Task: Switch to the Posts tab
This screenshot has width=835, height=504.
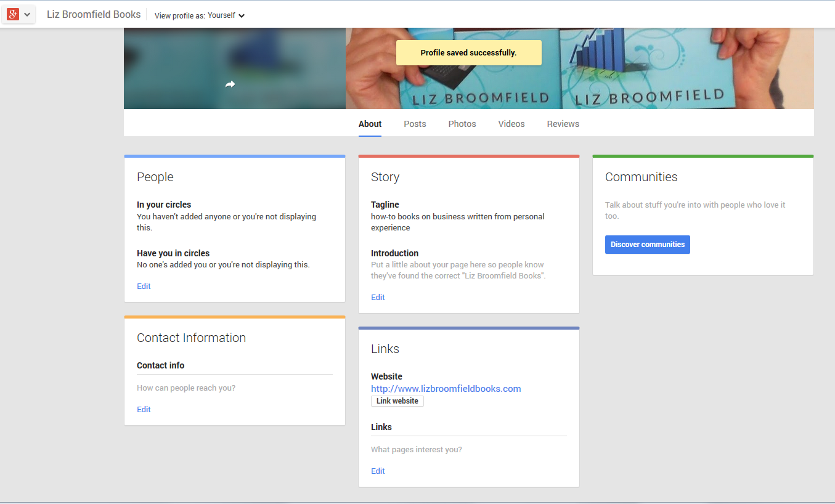Action: pyautogui.click(x=415, y=124)
